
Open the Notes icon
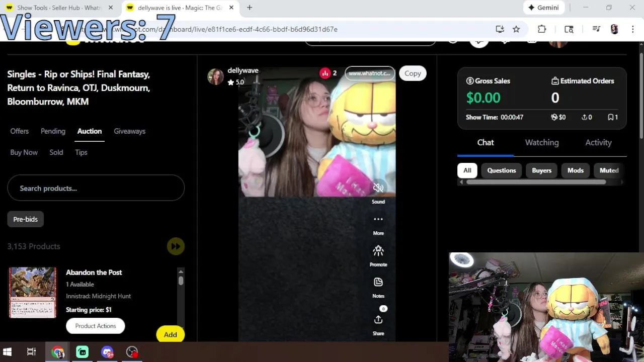[x=378, y=282]
